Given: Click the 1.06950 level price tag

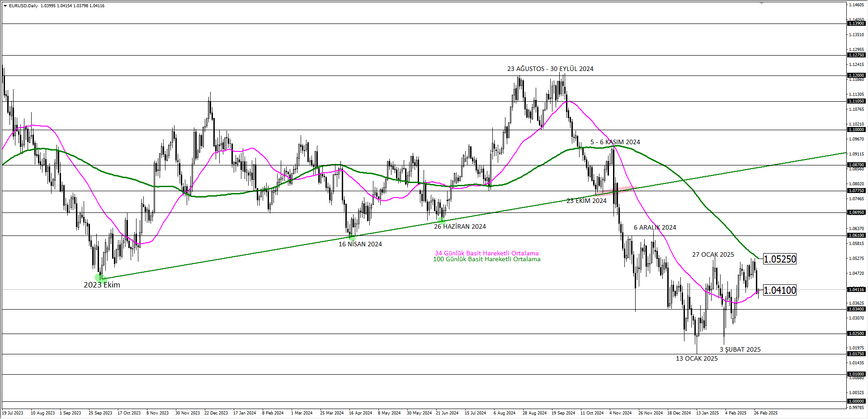Looking at the screenshot, I should coord(856,212).
